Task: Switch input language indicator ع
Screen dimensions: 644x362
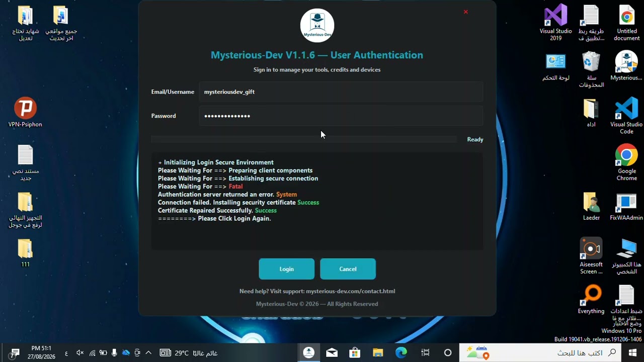Action: pos(66,353)
